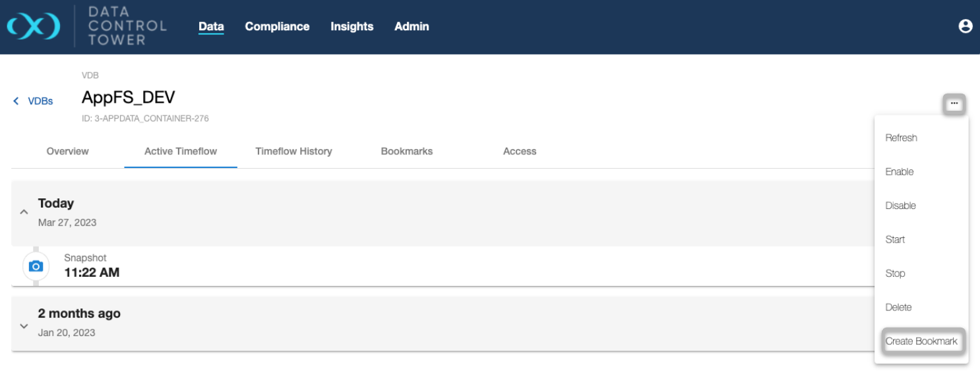The width and height of the screenshot is (980, 377).
Task: Select the 11:22 AM snapshot entry
Action: [92, 272]
